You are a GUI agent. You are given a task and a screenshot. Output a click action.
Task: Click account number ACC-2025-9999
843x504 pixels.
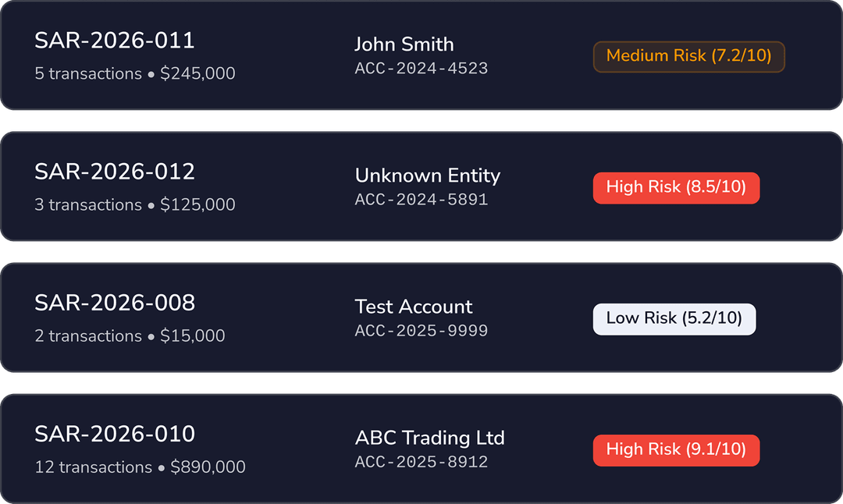tap(421, 331)
